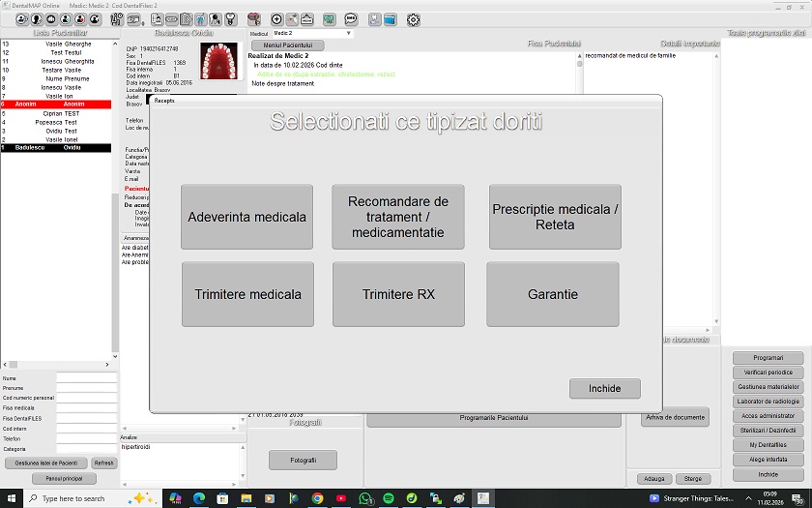Open Arhiva de documente
The width and height of the screenshot is (812, 508).
tap(676, 417)
